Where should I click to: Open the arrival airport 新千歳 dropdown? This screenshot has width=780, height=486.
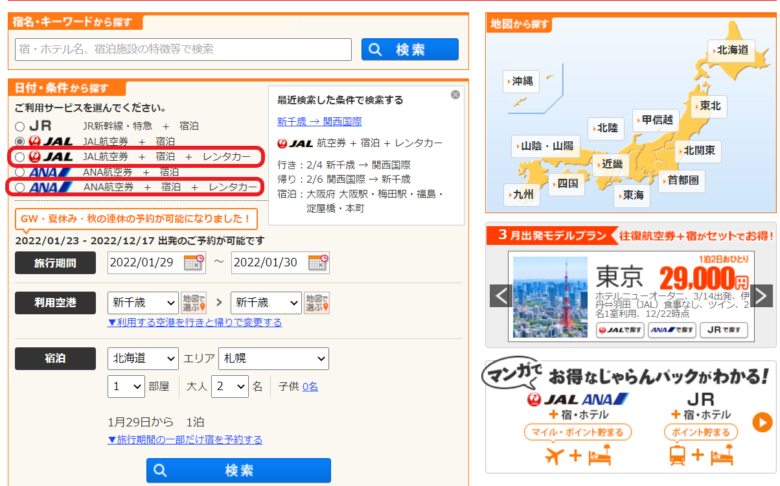tap(266, 302)
